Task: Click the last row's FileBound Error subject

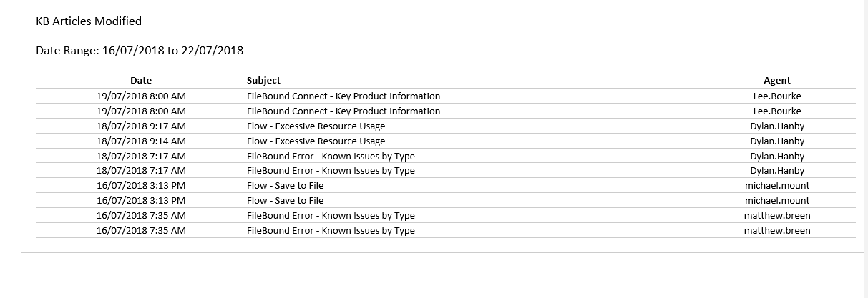Action: tap(331, 231)
